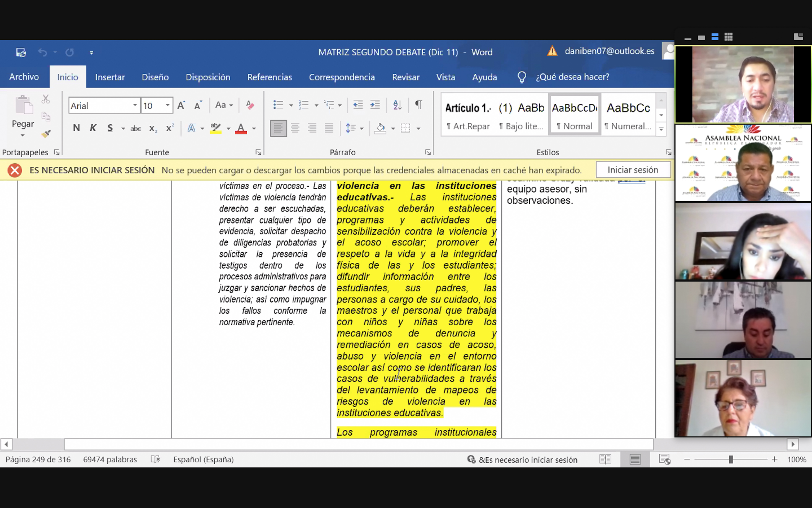
Task: Click the bullets list icon
Action: tap(278, 105)
